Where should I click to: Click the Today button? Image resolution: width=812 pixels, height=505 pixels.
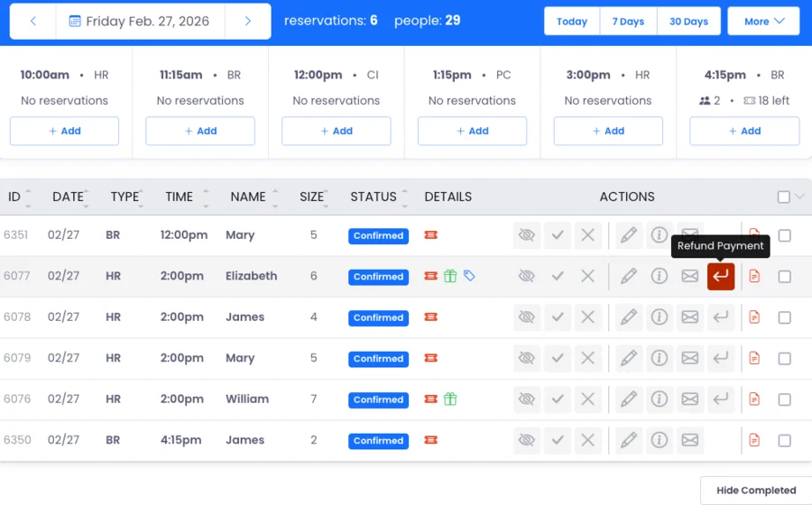point(572,22)
